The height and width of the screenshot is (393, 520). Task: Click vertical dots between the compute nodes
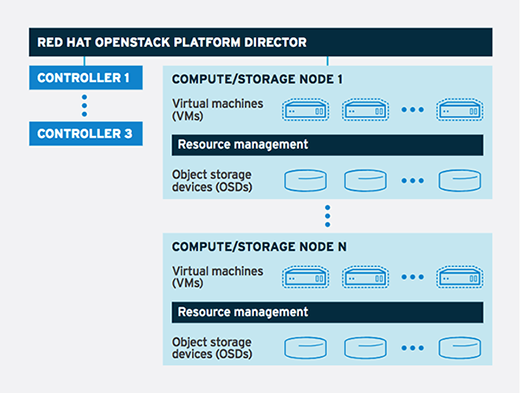(x=327, y=216)
